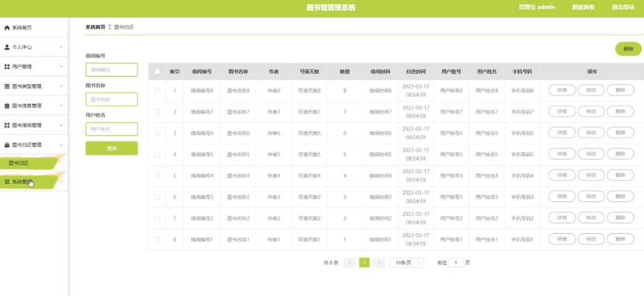Screen dimensions: 644x296
Task: Click 退出登录 in the top bar
Action: coord(623,8)
